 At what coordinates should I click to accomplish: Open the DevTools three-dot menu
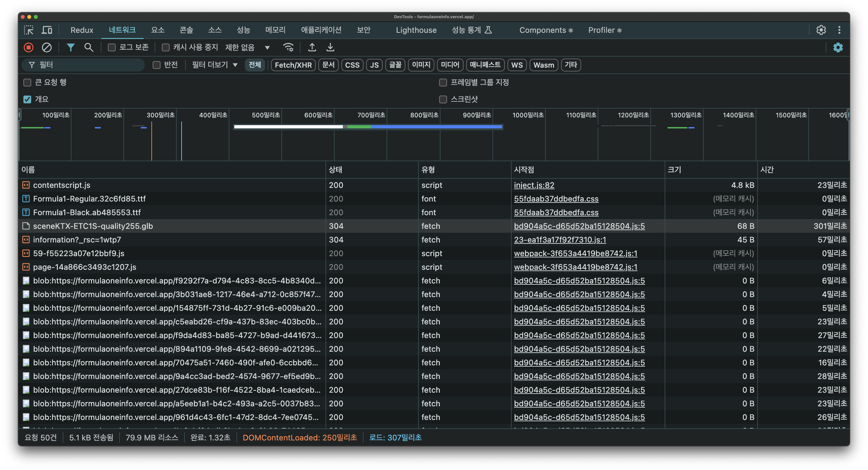click(839, 30)
